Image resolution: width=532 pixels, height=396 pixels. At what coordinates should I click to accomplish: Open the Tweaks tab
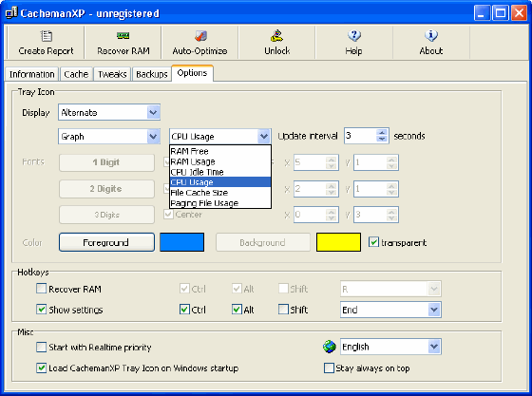112,74
